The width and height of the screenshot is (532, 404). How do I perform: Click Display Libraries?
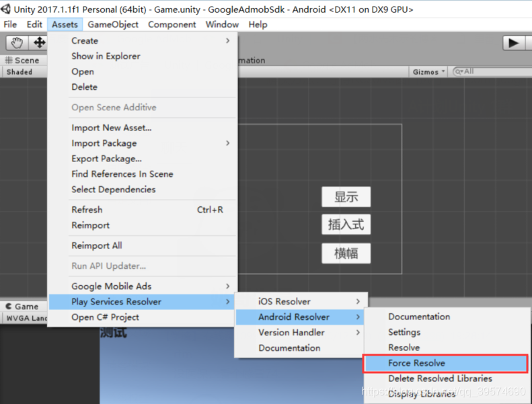[x=447, y=394]
